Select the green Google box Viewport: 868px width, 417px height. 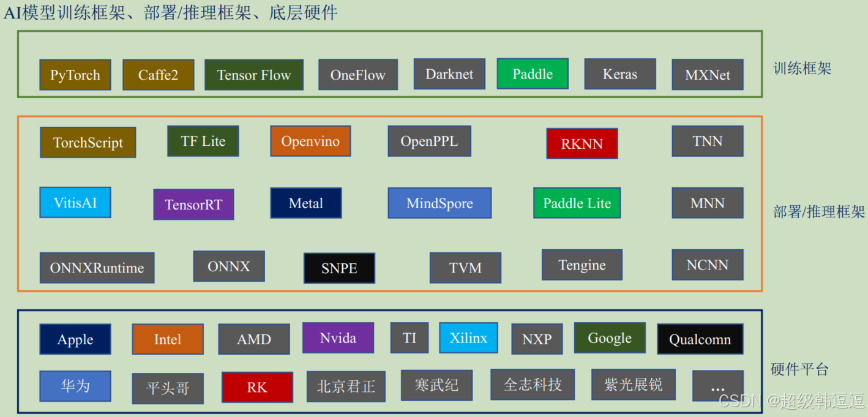click(x=610, y=337)
